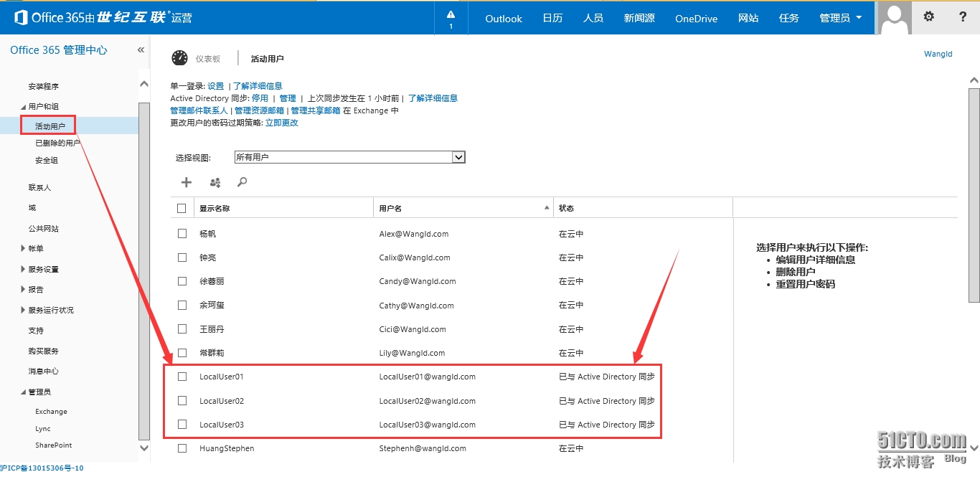The image size is (980, 482).
Task: Click the 立即更改 password policy link
Action: [282, 123]
